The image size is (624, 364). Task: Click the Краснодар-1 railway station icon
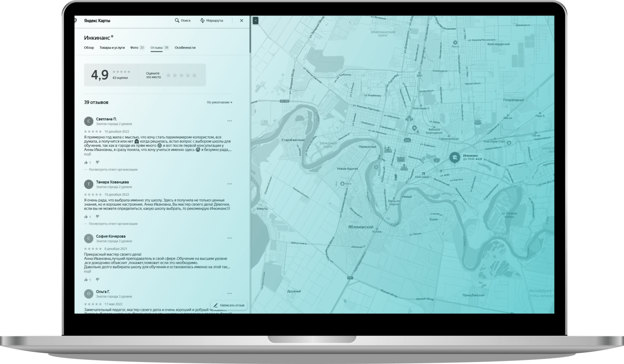pos(423,173)
